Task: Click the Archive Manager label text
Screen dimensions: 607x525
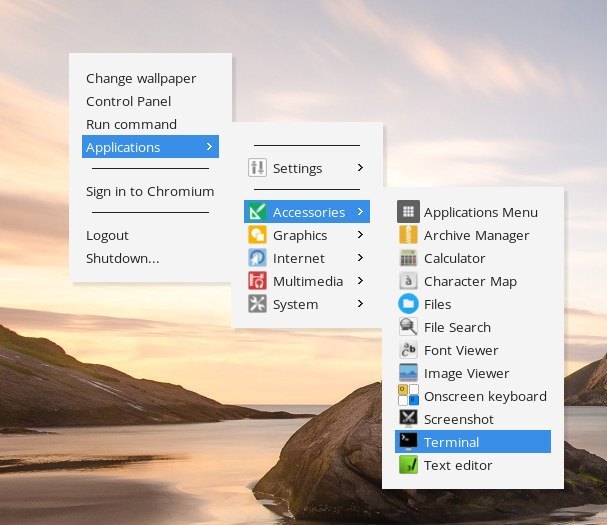Action: [477, 235]
